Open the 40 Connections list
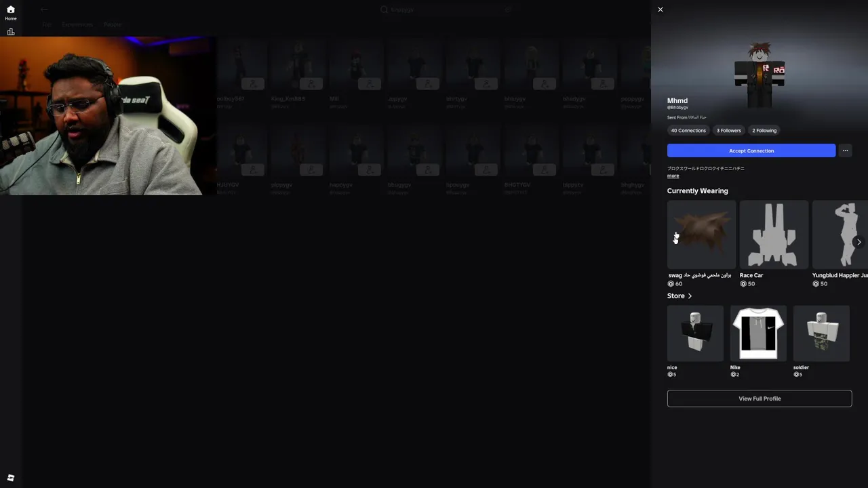 tap(688, 130)
